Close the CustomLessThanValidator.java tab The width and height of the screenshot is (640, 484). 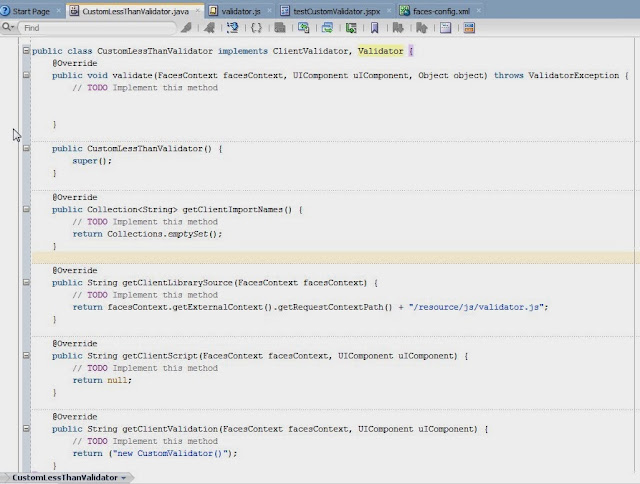click(x=198, y=11)
